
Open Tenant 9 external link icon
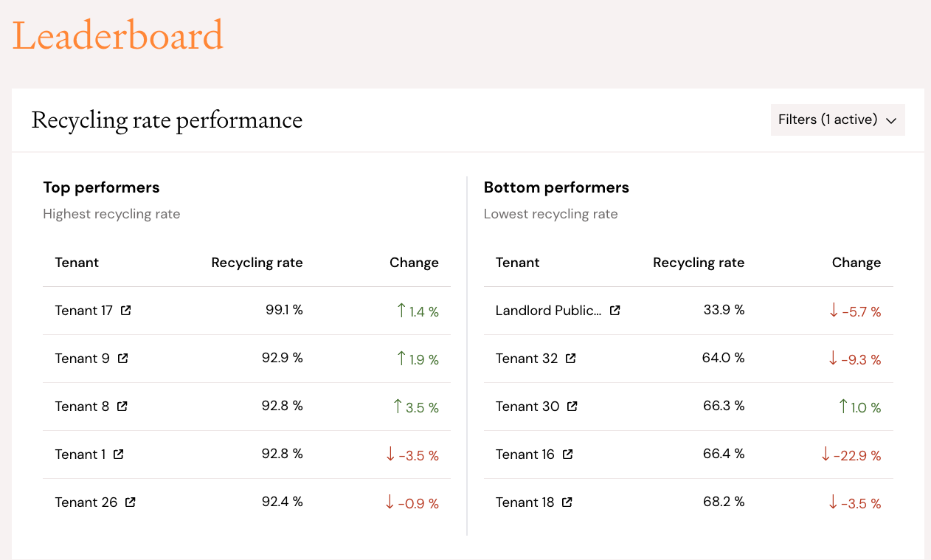point(123,359)
